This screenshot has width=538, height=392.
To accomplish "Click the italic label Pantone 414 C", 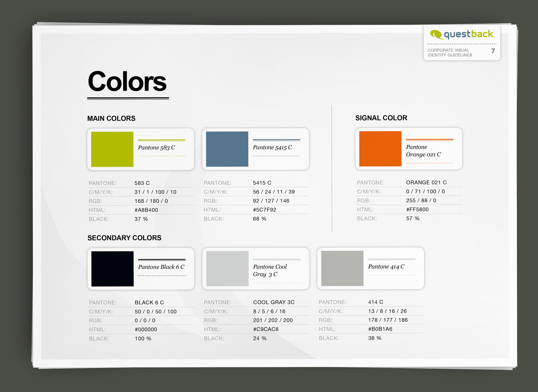I will coord(386,267).
